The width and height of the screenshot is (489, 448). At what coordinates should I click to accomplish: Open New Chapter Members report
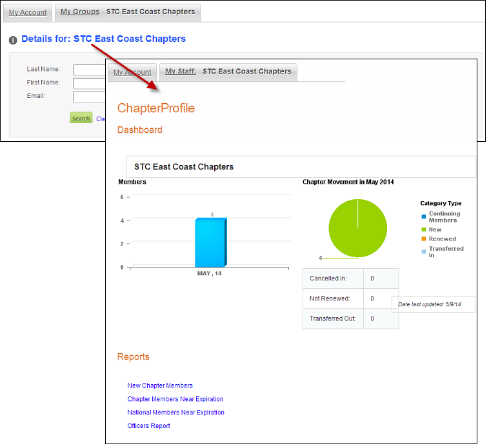pos(160,385)
